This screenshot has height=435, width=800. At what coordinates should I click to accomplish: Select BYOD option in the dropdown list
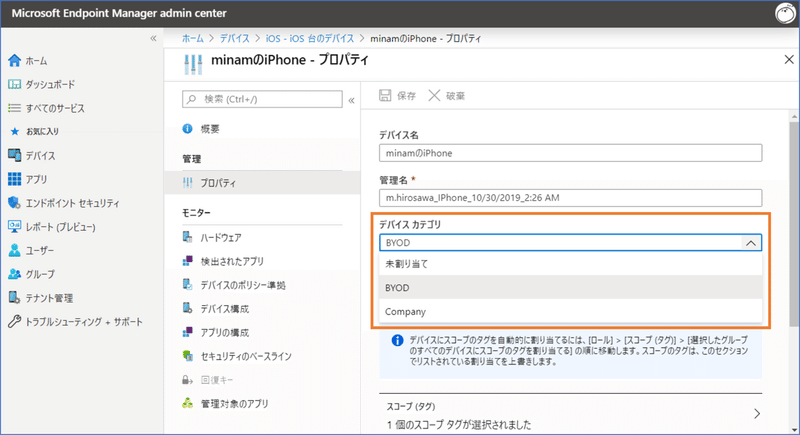pos(570,288)
